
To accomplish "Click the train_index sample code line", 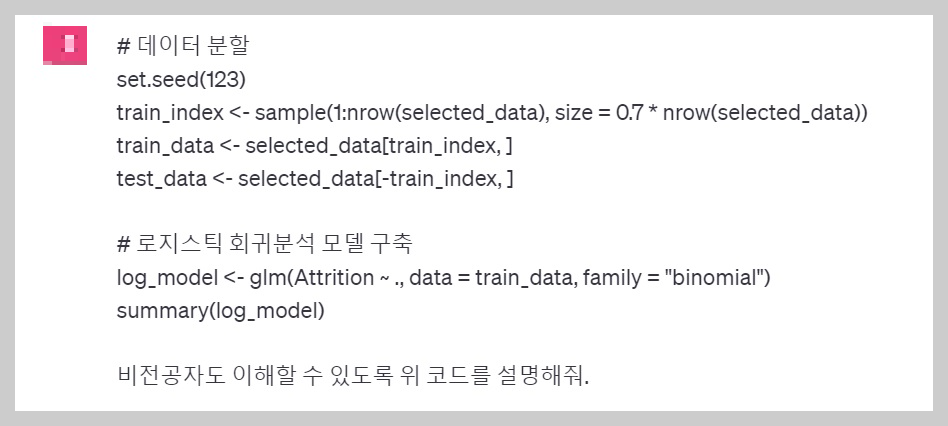I will tap(492, 113).
